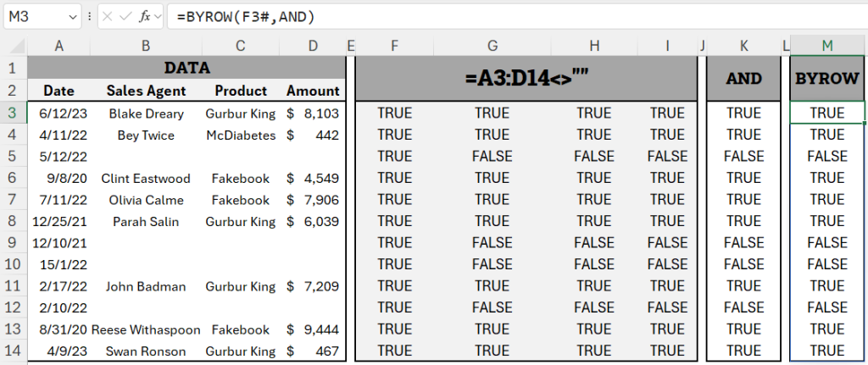Select column B header

click(x=146, y=46)
